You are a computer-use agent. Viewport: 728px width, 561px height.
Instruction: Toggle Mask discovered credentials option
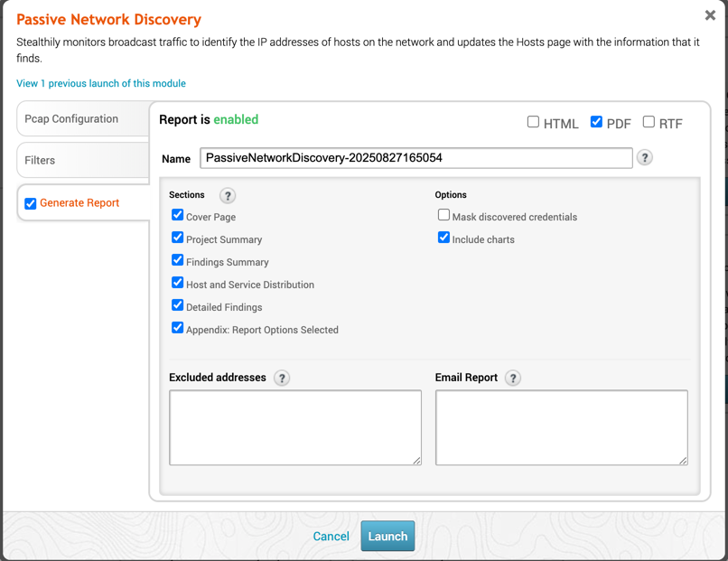coord(443,215)
